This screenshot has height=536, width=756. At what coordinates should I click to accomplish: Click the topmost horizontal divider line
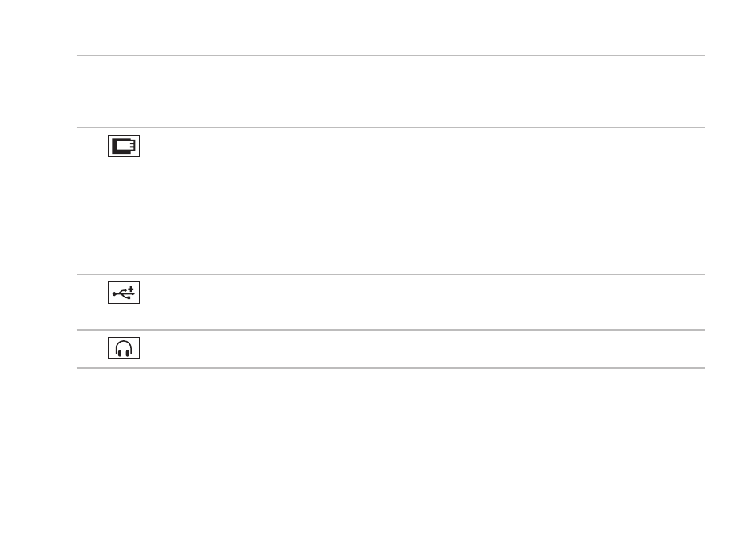[x=391, y=56]
